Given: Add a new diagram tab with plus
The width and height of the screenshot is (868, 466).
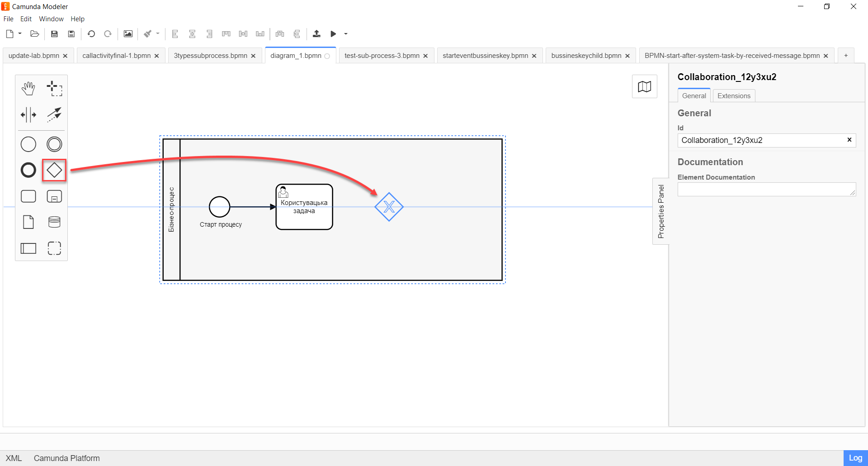Looking at the screenshot, I should pos(846,56).
